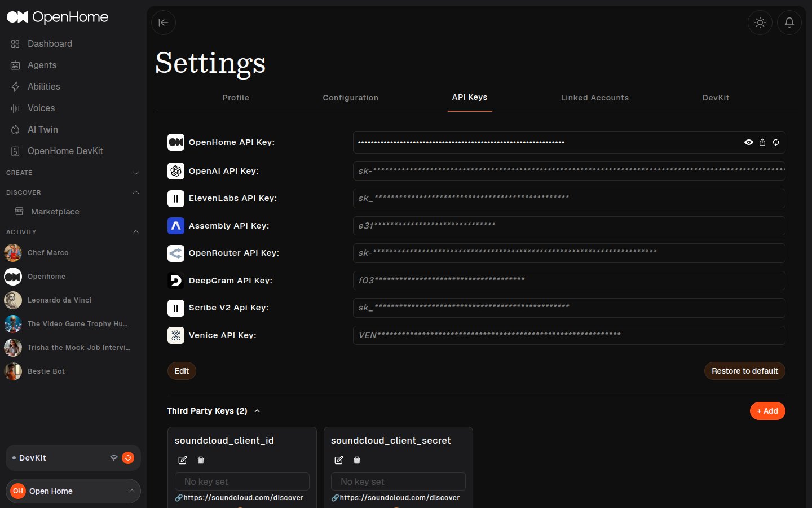This screenshot has height=508, width=812.
Task: Switch to the Linked Accounts tab
Action: pyautogui.click(x=595, y=98)
